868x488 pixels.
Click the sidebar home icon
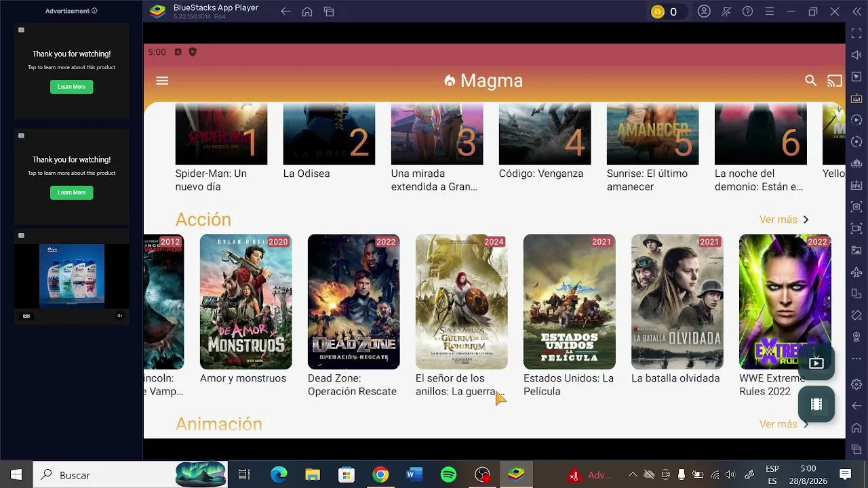pos(856,428)
